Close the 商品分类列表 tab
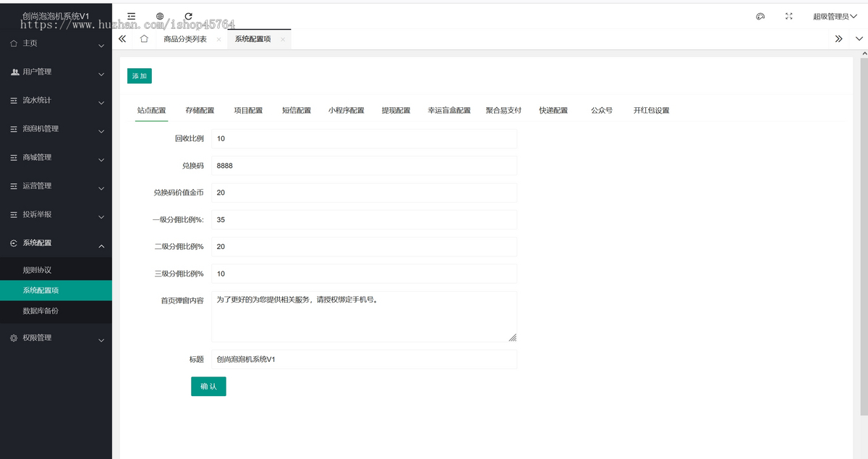 (218, 40)
